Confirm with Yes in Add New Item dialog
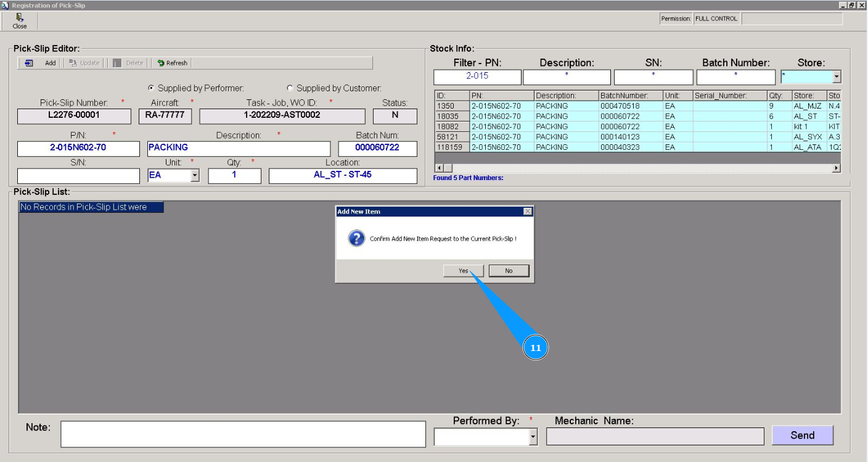868x462 pixels. [464, 271]
